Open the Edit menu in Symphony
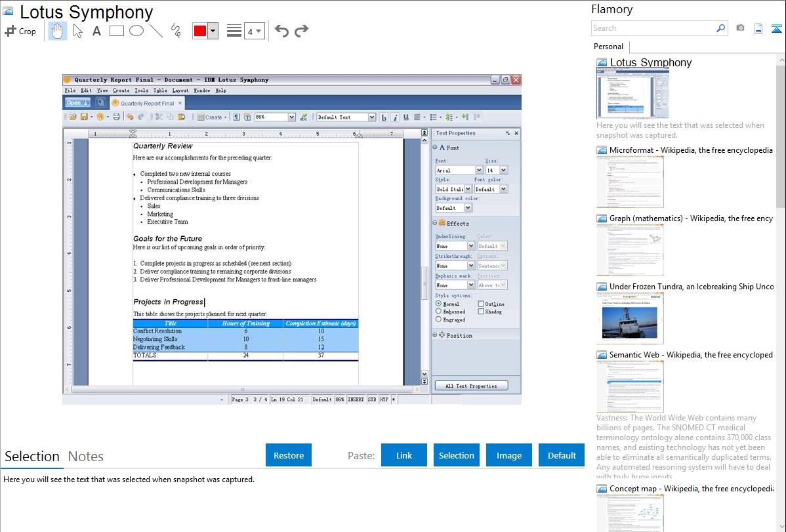Viewport: 786px width, 532px height. click(x=86, y=91)
